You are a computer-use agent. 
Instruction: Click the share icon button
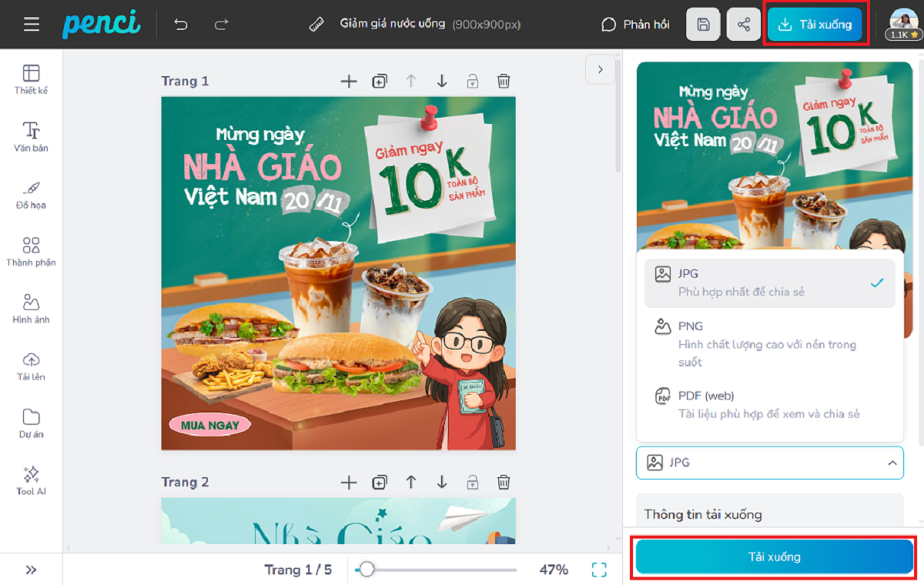744,25
